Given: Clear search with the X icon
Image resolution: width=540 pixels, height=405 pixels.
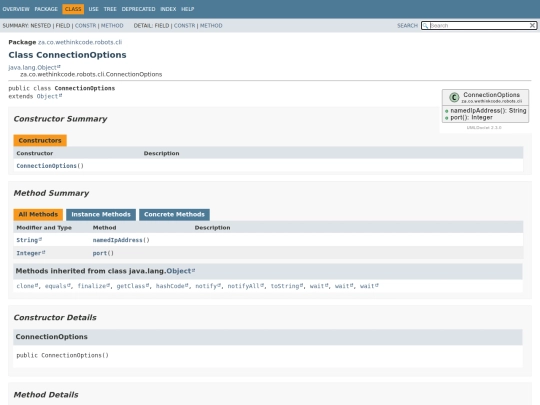Looking at the screenshot, I should click(532, 25).
